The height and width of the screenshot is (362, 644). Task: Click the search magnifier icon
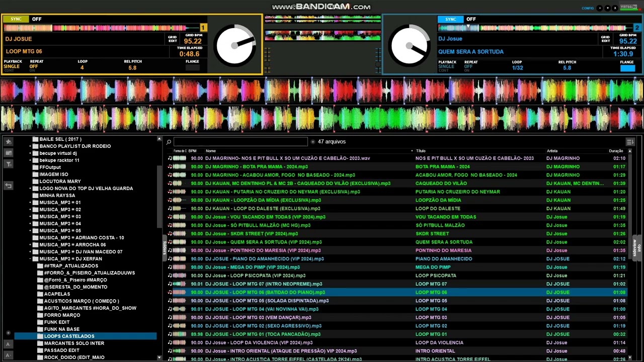(x=169, y=142)
